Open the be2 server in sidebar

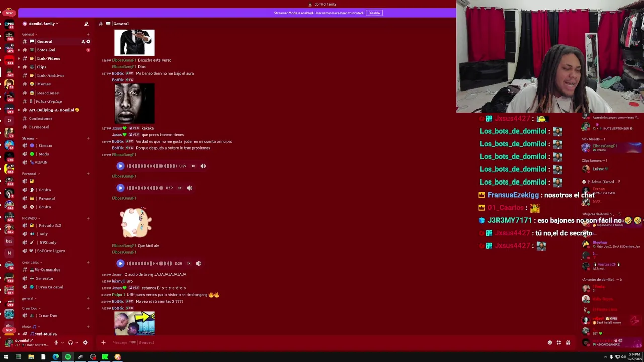click(9, 241)
